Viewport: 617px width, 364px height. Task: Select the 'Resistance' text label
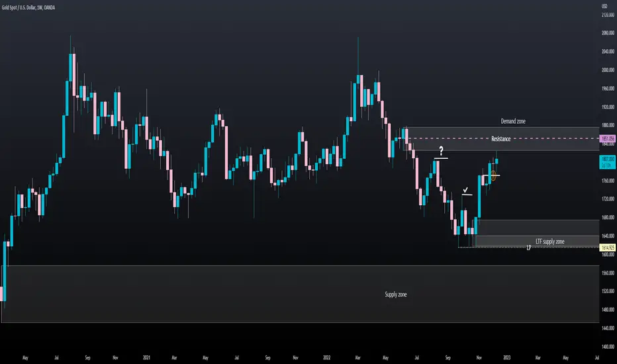click(500, 138)
